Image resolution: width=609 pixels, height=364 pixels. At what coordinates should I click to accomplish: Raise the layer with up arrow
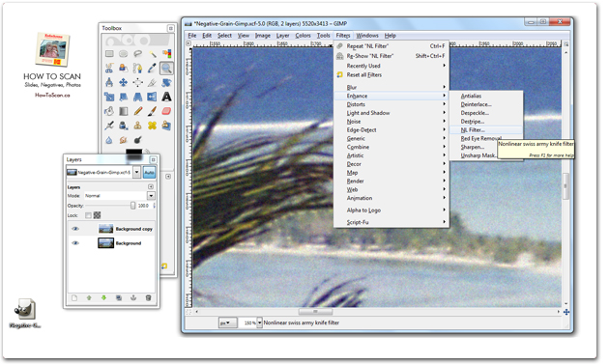89,297
